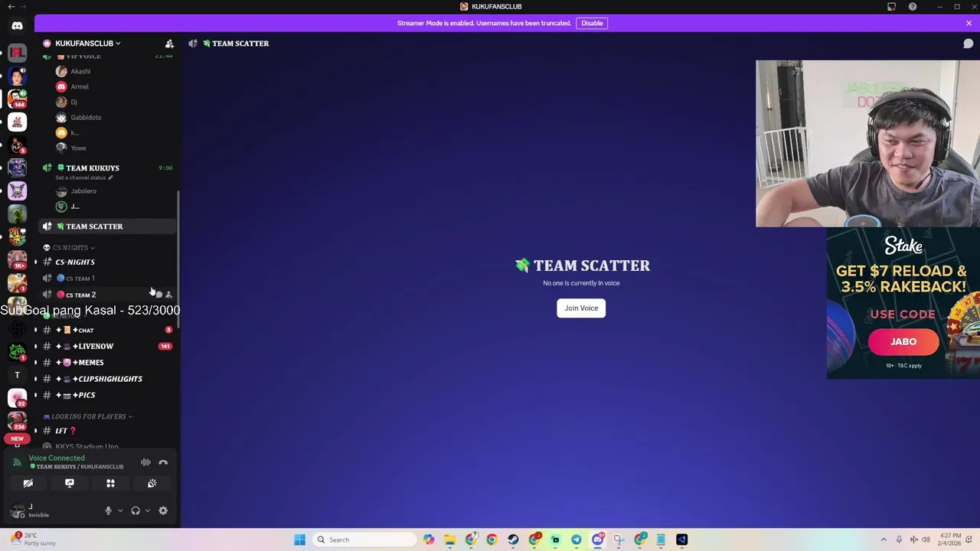Open Steam from the taskbar
The height and width of the screenshot is (551, 980).
513,540
